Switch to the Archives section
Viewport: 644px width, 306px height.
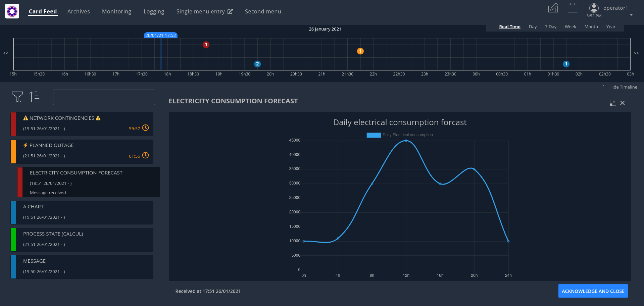[x=79, y=11]
